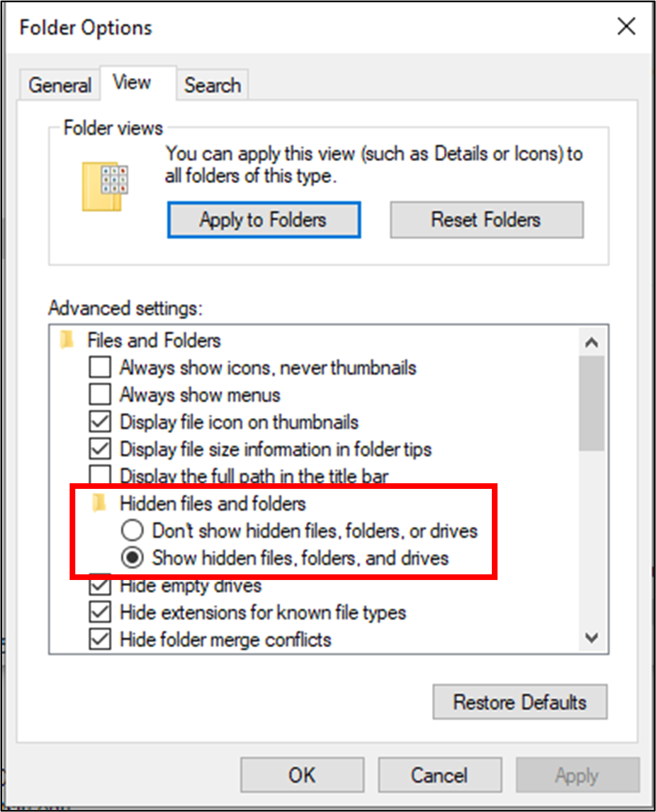The width and height of the screenshot is (656, 812).
Task: Click the Reset Folders button
Action: 486,220
